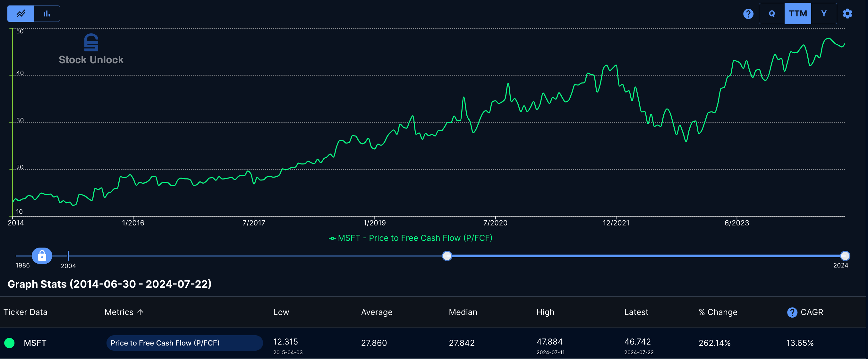Screen dimensions: 868x359
Task: Click the High column header
Action: (x=545, y=312)
